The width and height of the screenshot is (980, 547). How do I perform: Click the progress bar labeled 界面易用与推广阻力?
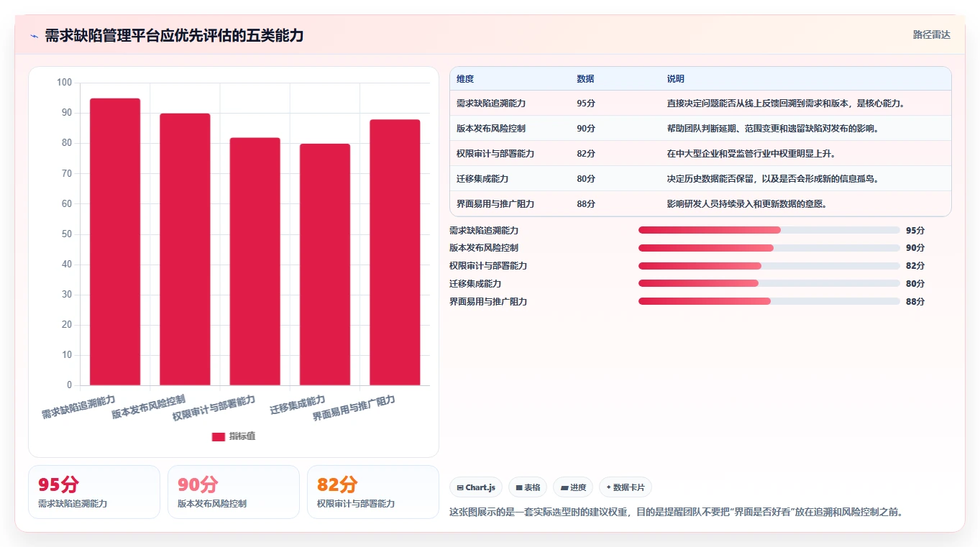coord(769,302)
